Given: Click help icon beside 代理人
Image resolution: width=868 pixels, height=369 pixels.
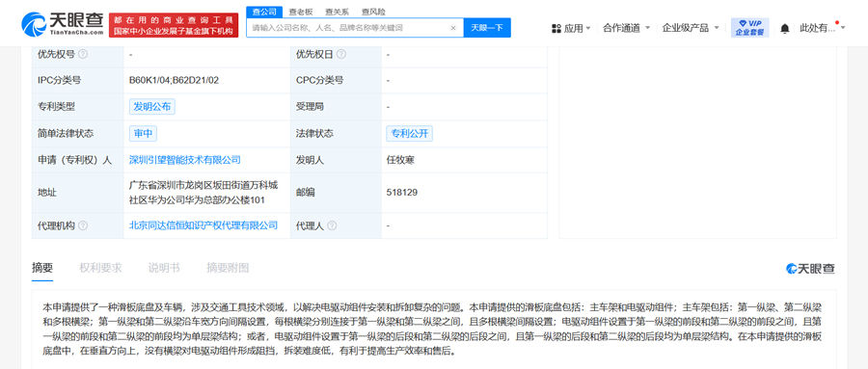Looking at the screenshot, I should 332,225.
